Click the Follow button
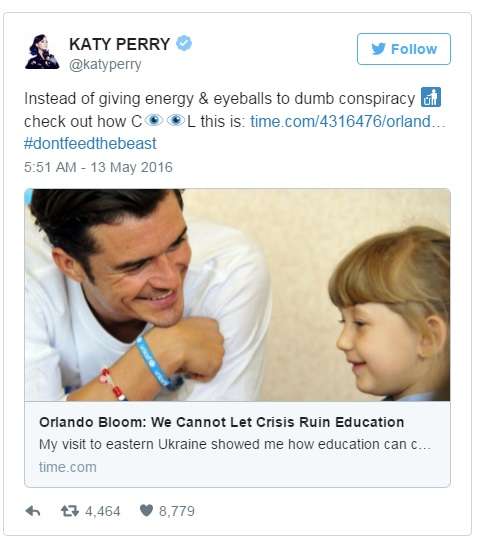Image resolution: width=484 pixels, height=548 pixels. coord(404,49)
